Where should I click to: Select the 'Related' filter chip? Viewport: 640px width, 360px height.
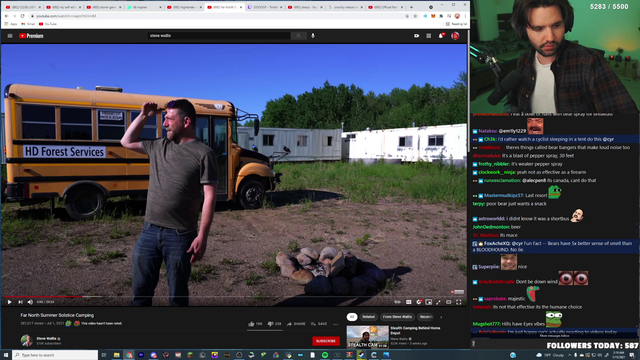pos(368,317)
